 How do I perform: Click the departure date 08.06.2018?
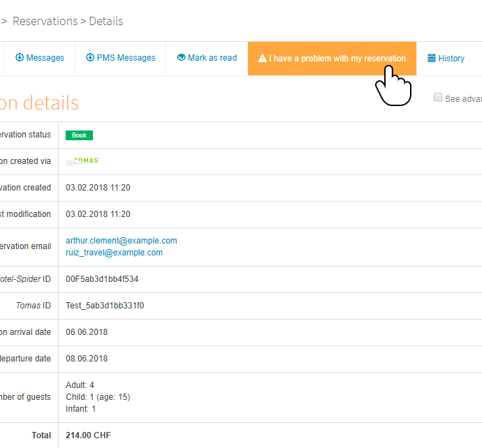87,359
